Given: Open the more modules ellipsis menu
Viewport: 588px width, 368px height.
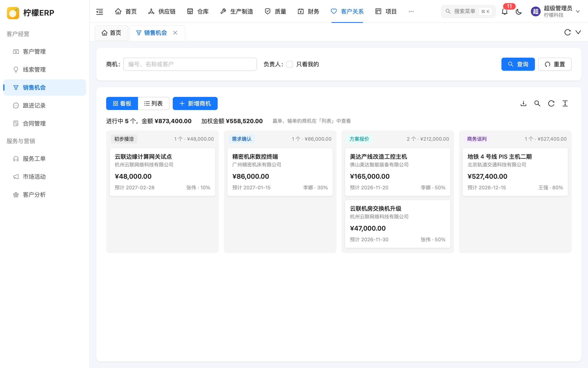Looking at the screenshot, I should point(411,11).
